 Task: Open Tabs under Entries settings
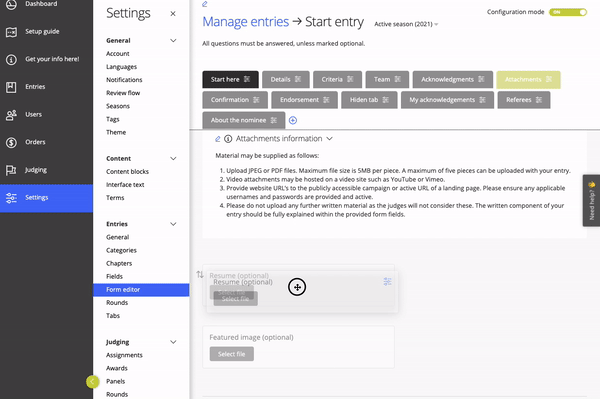tap(113, 316)
